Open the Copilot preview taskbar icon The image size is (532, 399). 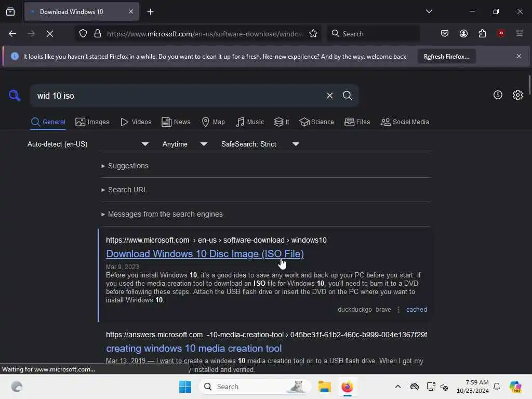click(515, 387)
